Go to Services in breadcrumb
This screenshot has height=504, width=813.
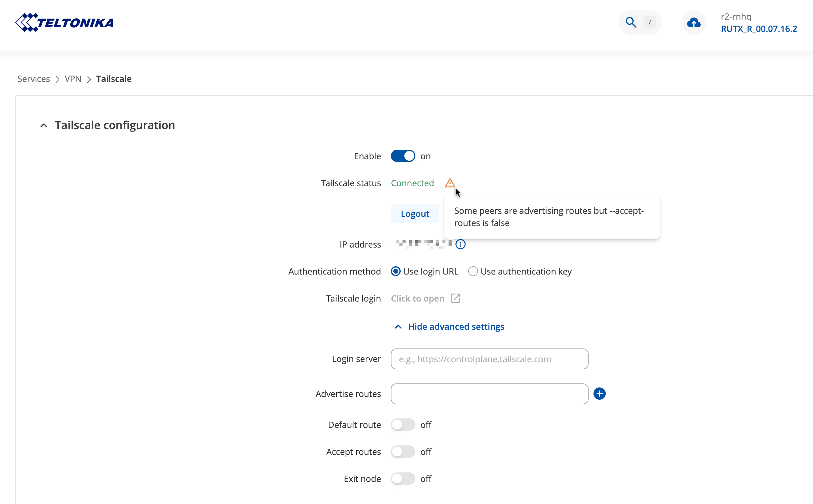click(x=34, y=79)
